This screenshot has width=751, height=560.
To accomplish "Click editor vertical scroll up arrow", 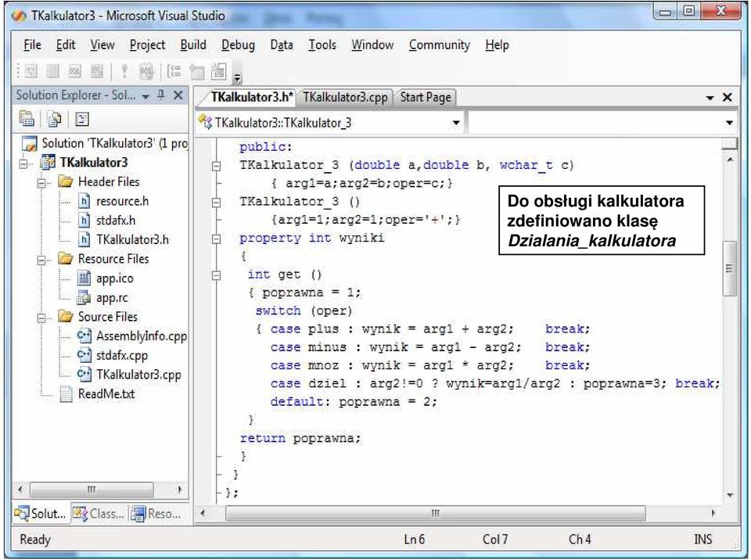I will [x=729, y=159].
